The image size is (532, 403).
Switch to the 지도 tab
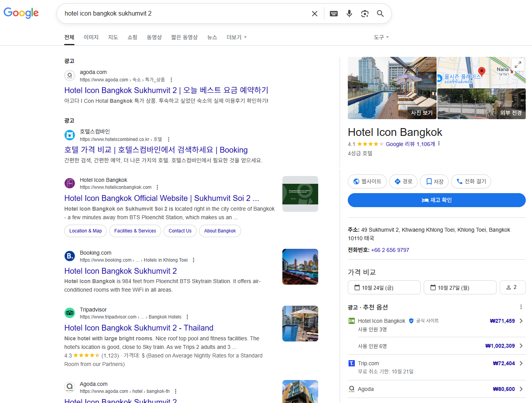(x=113, y=37)
